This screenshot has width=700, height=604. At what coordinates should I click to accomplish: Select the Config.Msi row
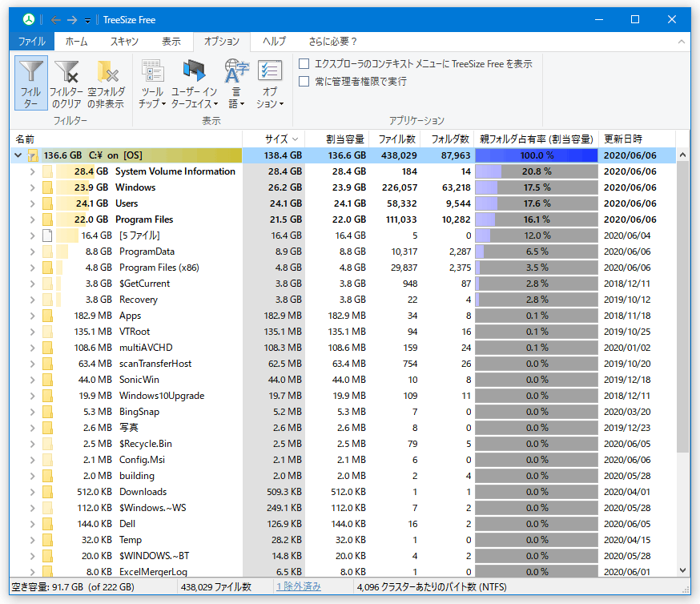[342, 460]
